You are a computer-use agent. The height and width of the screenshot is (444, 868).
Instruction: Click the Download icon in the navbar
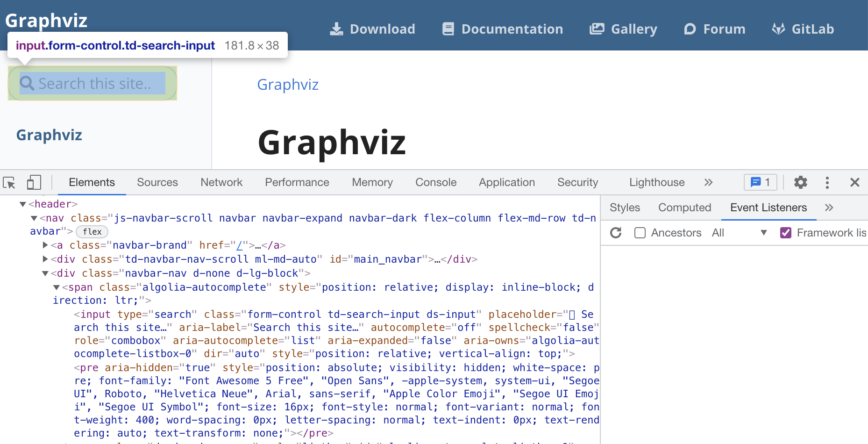click(336, 29)
